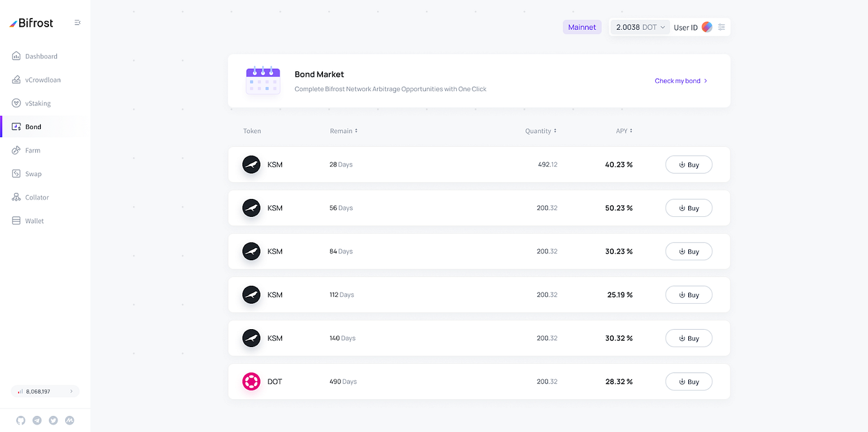
Task: Open Check my bond link
Action: pos(681,81)
